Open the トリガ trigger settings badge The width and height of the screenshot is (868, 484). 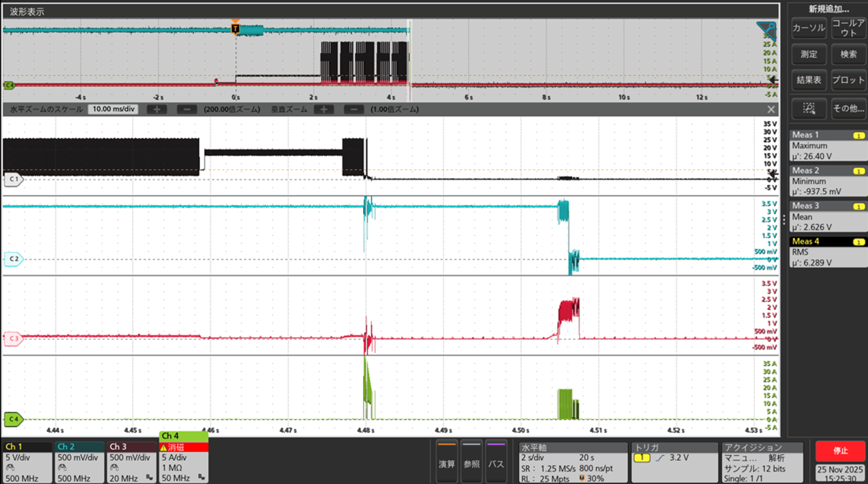(674, 462)
